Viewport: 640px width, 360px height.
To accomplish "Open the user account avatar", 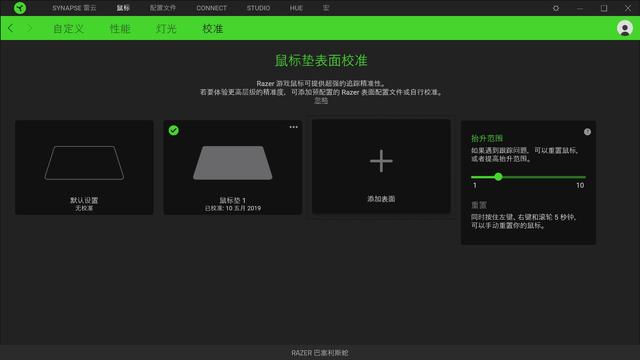I will [624, 28].
